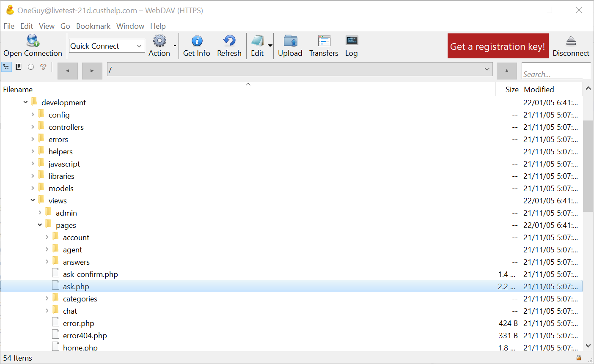This screenshot has height=364, width=594.
Task: Show the history clock icon
Action: (x=31, y=67)
